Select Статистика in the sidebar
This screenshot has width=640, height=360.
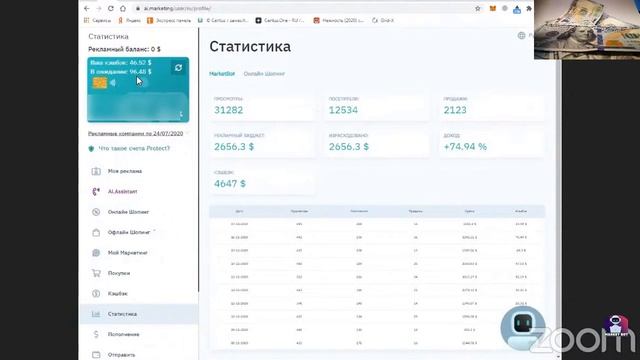139,314
